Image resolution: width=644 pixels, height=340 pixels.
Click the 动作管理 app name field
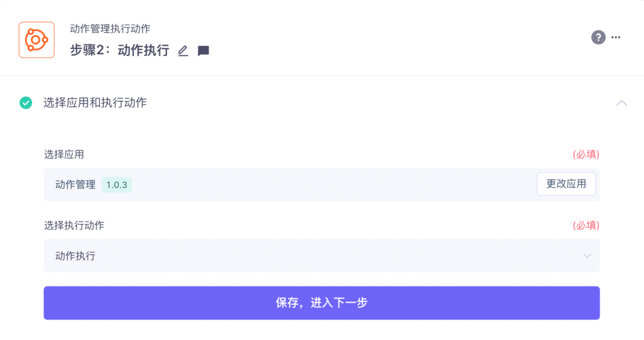point(75,185)
